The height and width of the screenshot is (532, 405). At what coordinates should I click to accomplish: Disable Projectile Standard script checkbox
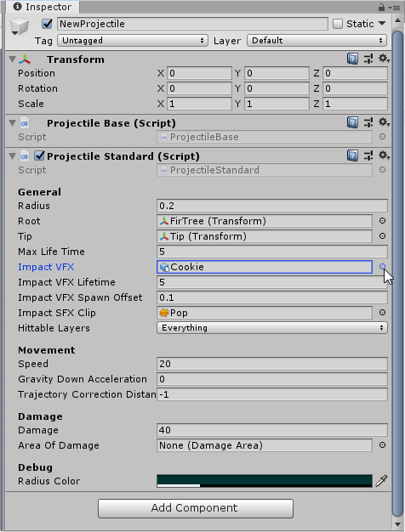pos(40,156)
